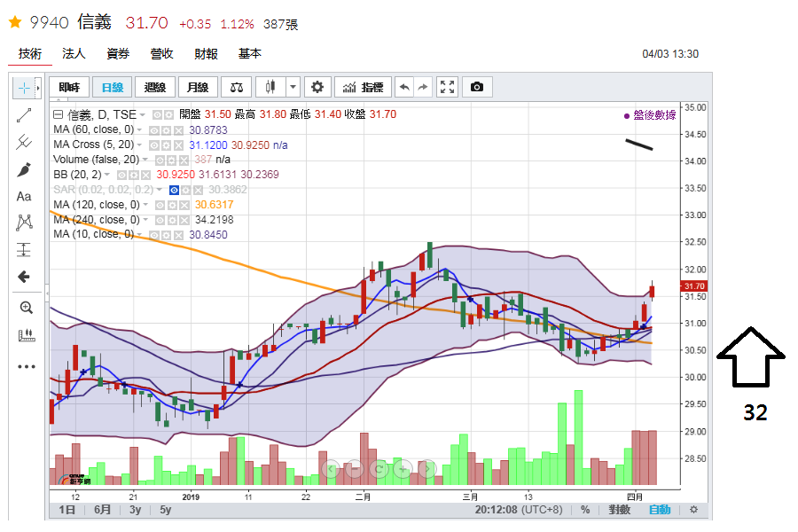Open settings gear for MA (60, close, 0)
The height and width of the screenshot is (532, 798).
(166, 131)
